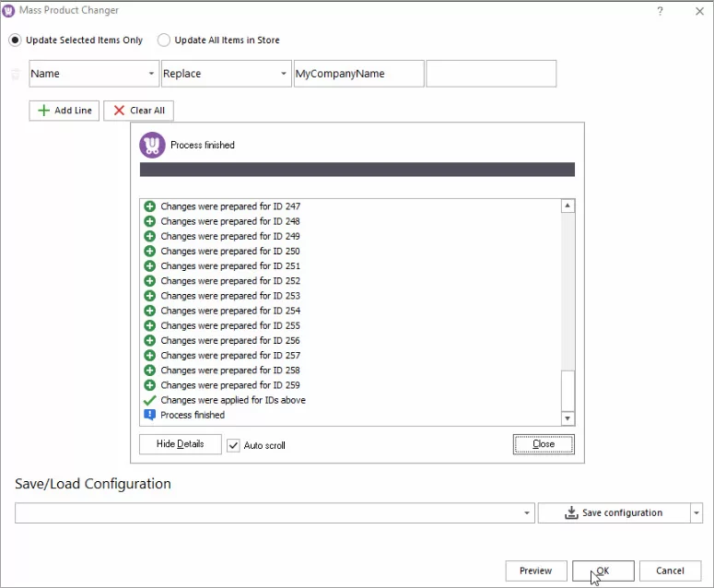Click the progress bar of finished process
This screenshot has height=588, width=714.
(357, 170)
